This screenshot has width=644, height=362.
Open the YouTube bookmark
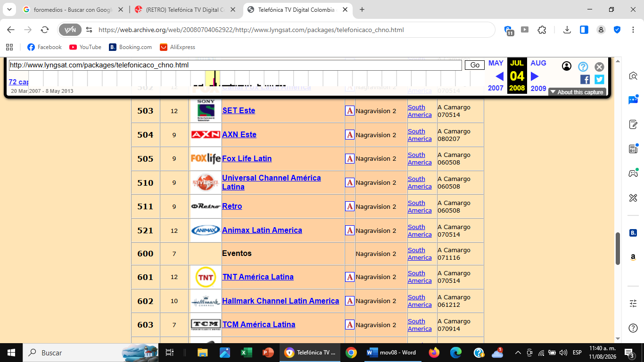(85, 47)
